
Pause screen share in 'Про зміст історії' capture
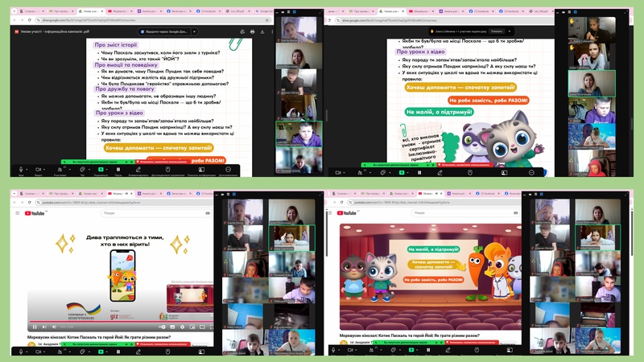118,169
